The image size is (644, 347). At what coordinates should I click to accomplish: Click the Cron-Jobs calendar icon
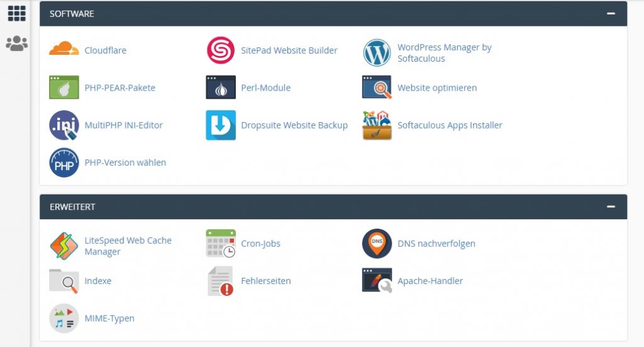tap(221, 244)
